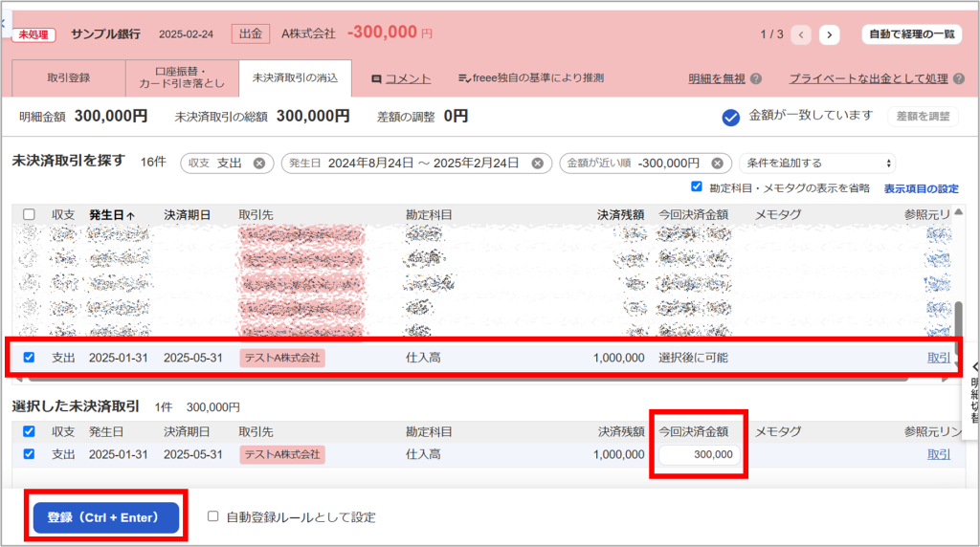
Task: Click help icon next to 明細を無視
Action: tap(756, 78)
